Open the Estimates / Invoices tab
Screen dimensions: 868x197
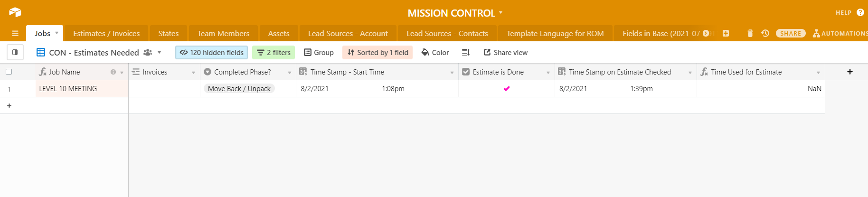[x=106, y=33]
